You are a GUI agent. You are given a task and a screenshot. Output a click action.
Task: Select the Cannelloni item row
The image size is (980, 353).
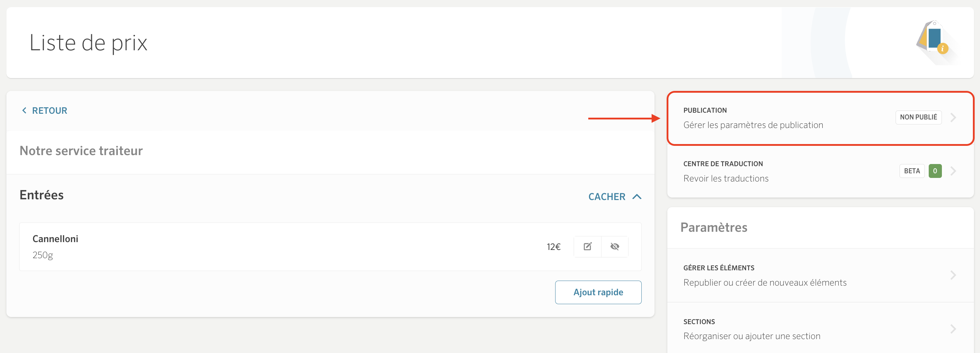click(330, 247)
